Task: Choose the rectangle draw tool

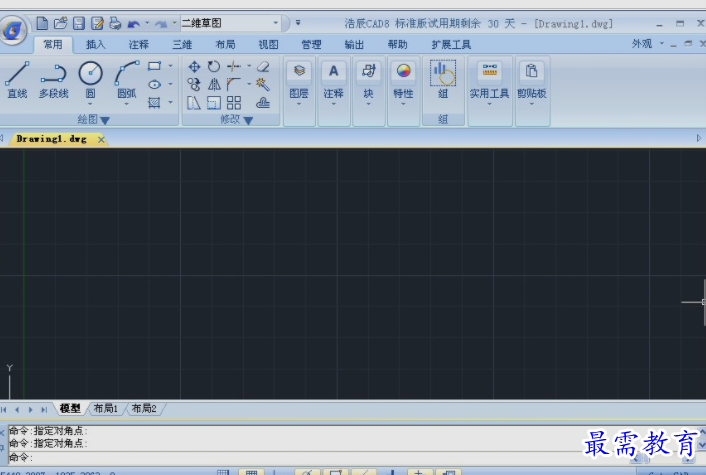Action: (x=154, y=66)
